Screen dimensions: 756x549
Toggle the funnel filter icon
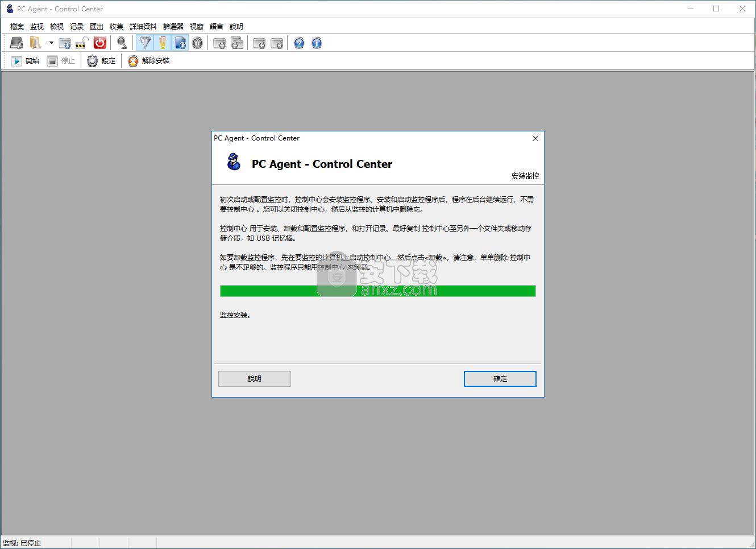(145, 43)
